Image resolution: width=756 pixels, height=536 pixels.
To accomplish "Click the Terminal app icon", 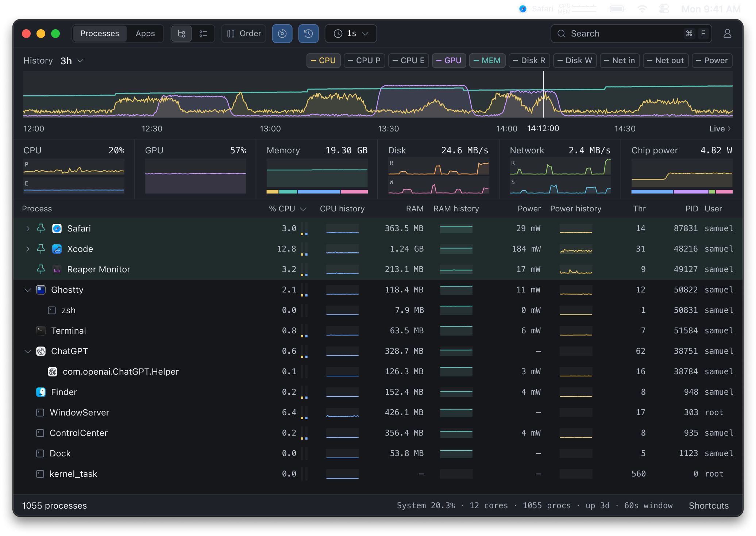I will tap(41, 331).
